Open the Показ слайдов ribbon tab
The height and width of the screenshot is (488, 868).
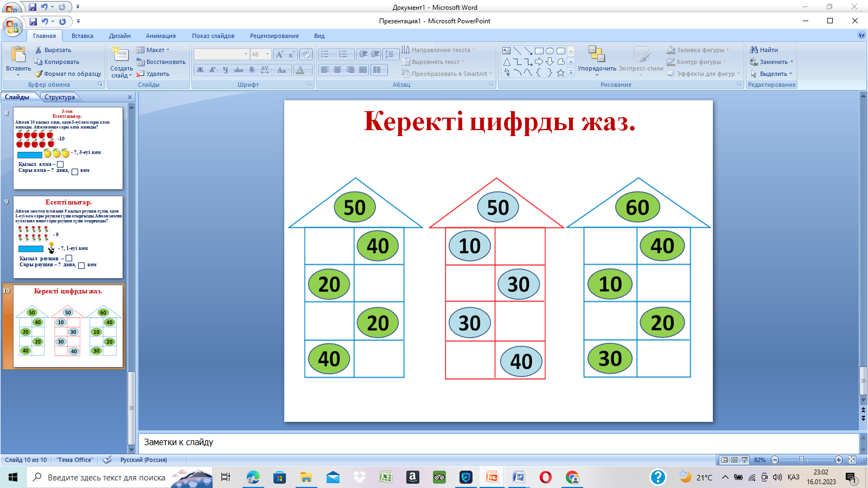point(213,36)
